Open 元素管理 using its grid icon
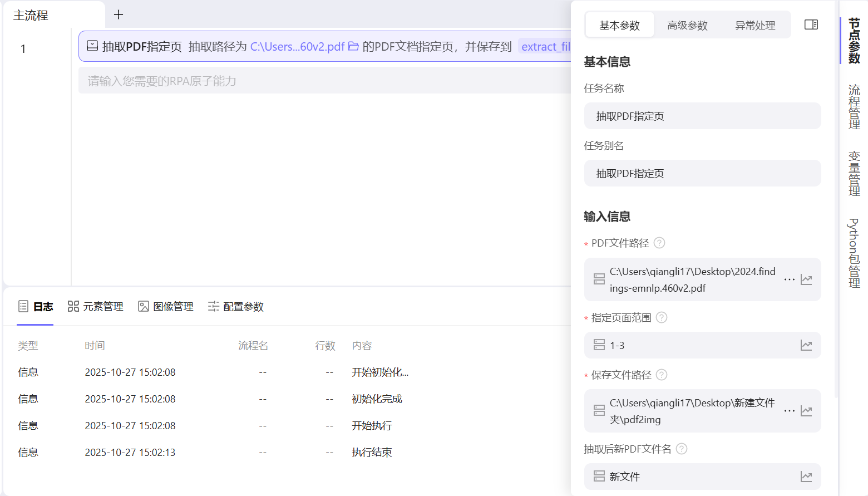This screenshot has width=868, height=496. [x=73, y=306]
